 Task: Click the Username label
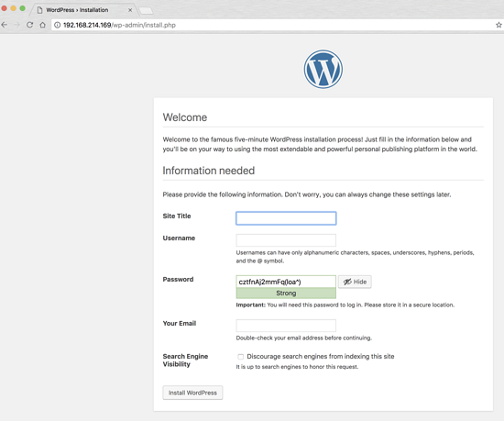(179, 238)
